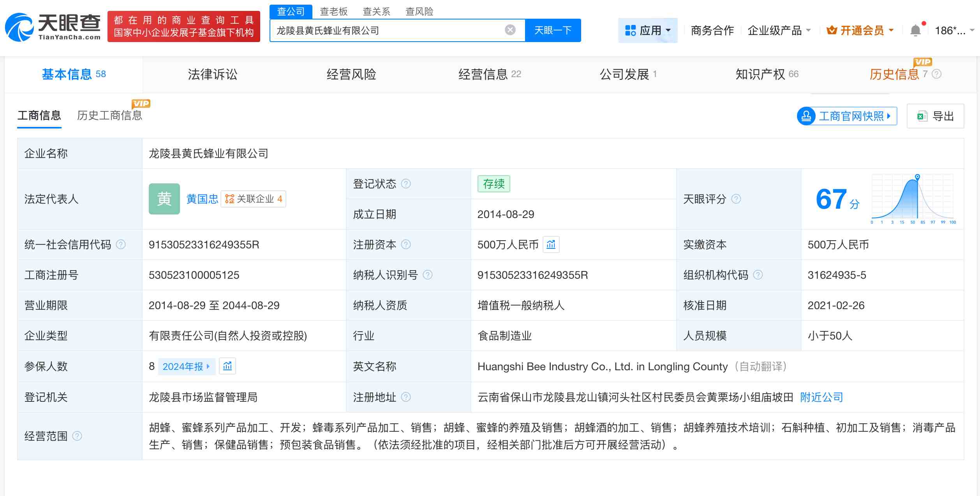Click the snapshot icon in 工商官网快照 button

[806, 116]
